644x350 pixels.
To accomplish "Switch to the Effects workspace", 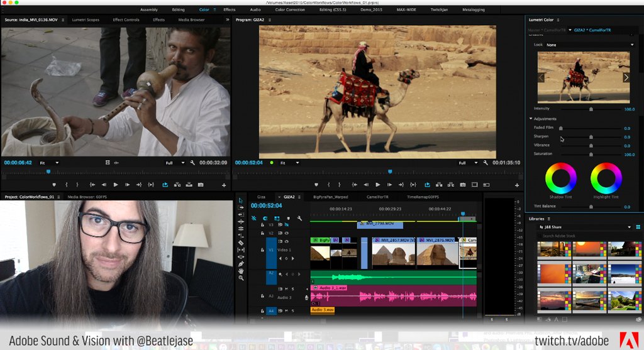I will click(229, 9).
